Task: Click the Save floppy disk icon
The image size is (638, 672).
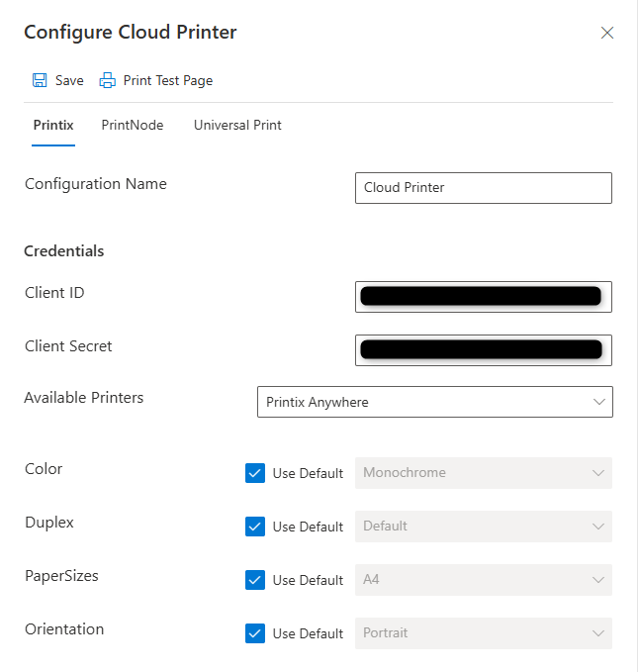Action: pyautogui.click(x=40, y=80)
